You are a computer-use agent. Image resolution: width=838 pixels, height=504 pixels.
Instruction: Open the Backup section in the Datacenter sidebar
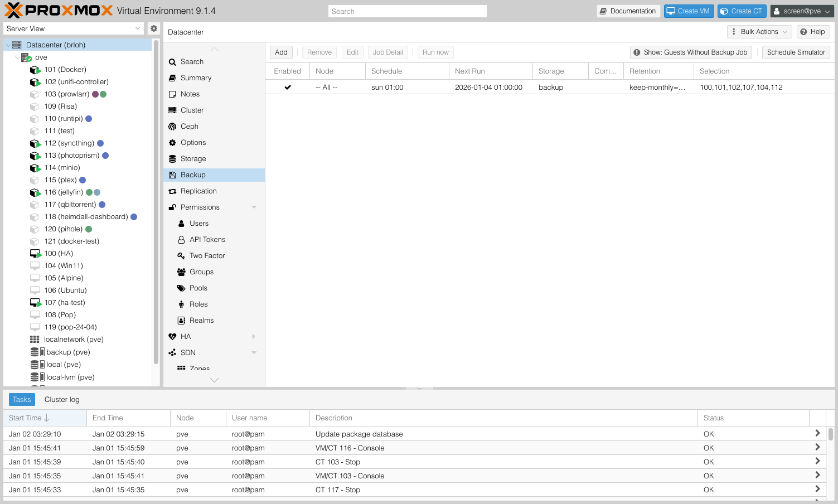[192, 175]
